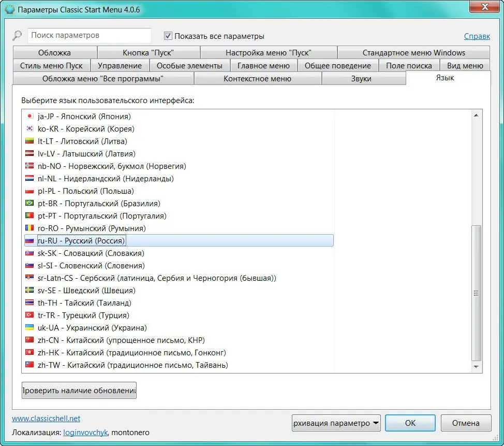Select "uk-UA - Украинский (Украина)" row
Screen dimensions: 504x446
179,327
